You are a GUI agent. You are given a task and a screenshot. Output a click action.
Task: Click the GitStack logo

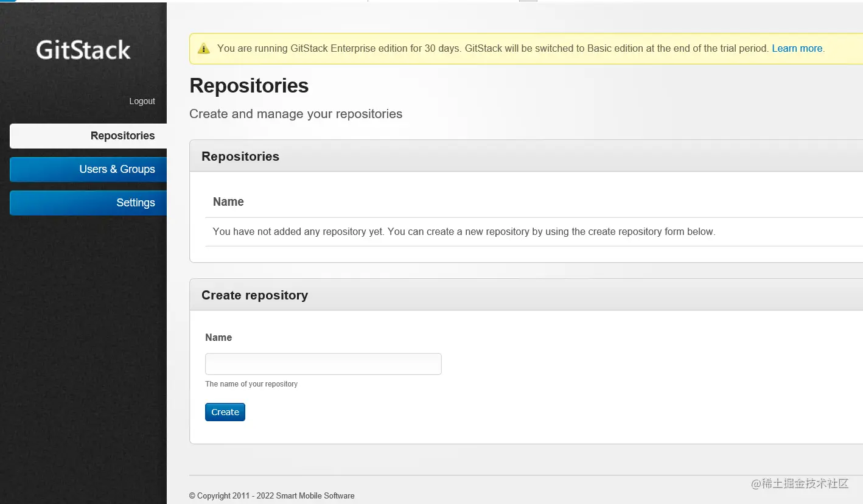click(83, 50)
